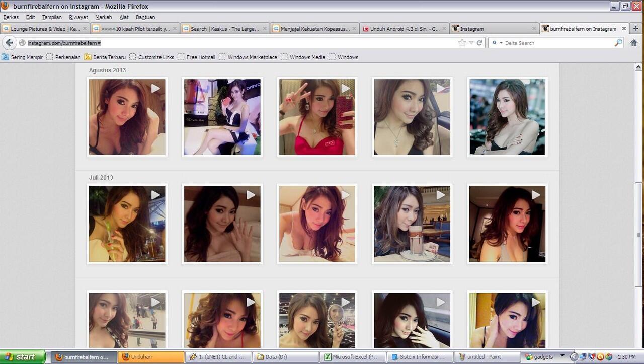
Task: Open the Riwayat menu
Action: [78, 17]
